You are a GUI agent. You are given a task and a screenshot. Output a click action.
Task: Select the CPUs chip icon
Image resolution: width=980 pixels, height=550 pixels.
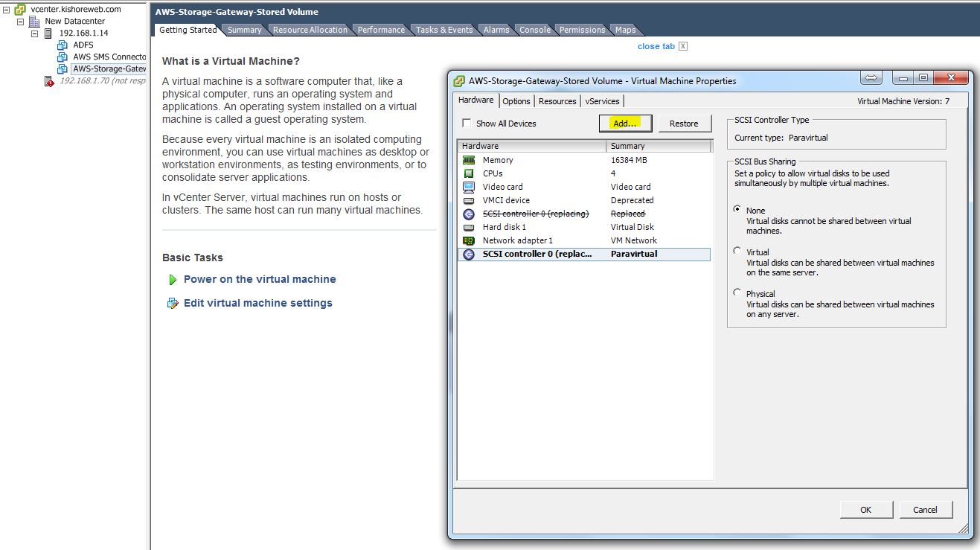coord(469,173)
